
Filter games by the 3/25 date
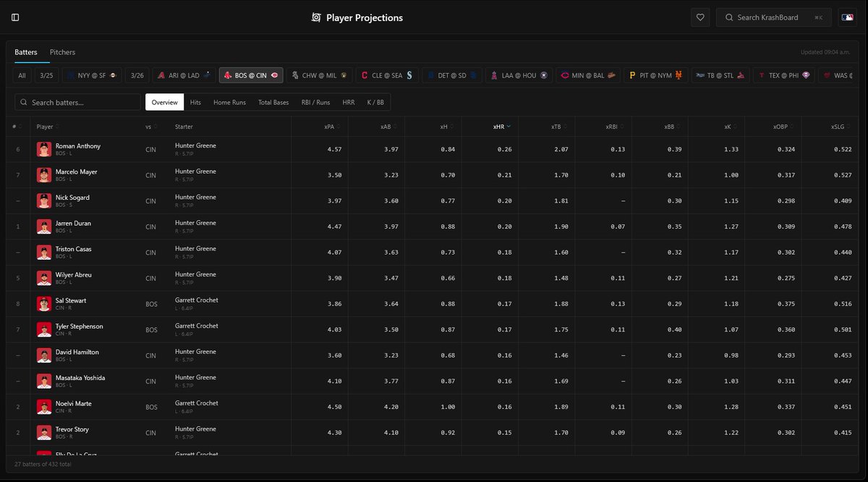[46, 75]
